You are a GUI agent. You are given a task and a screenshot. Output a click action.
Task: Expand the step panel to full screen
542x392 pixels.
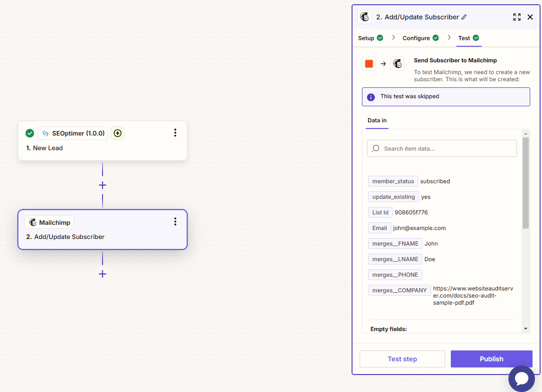point(517,17)
